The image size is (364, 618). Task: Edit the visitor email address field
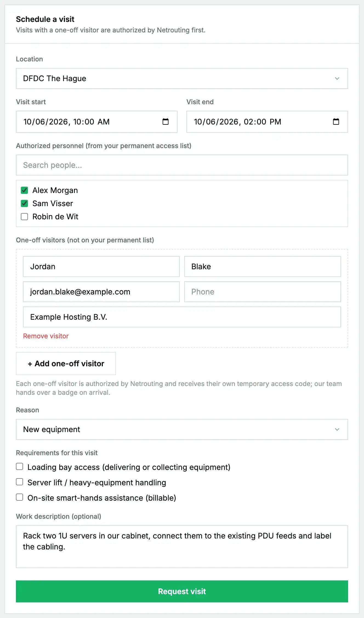pos(101,292)
